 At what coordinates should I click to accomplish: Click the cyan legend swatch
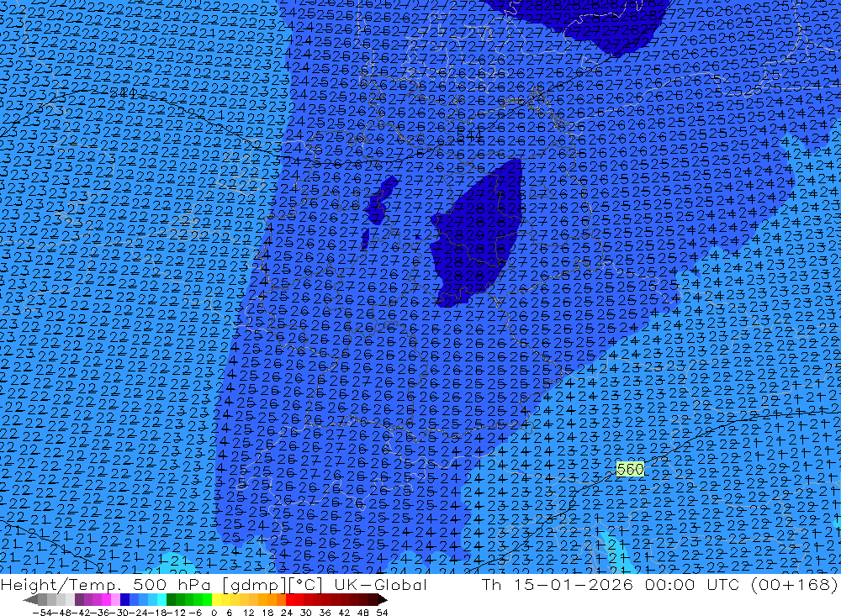[x=161, y=600]
